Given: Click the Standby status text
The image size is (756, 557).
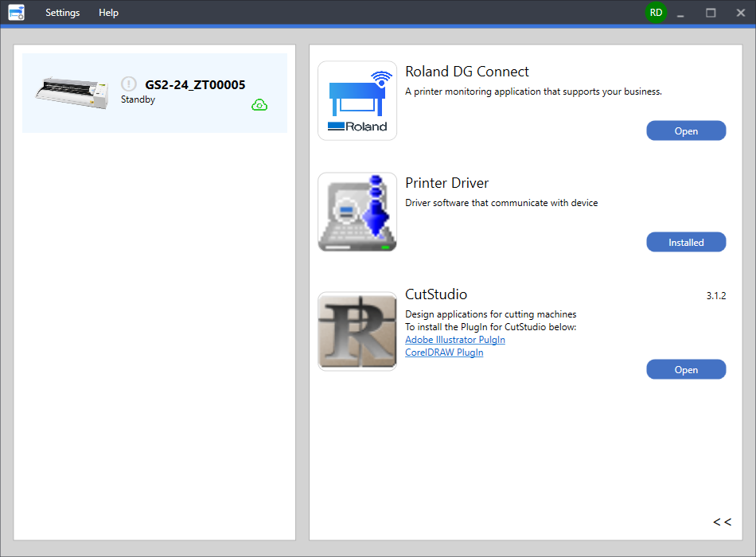Looking at the screenshot, I should [138, 99].
